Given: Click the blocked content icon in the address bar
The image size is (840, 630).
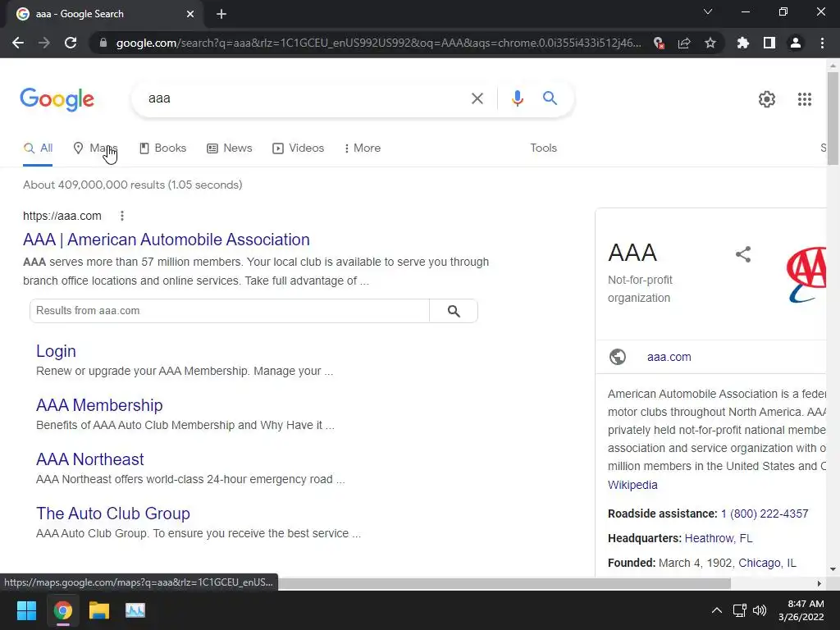Looking at the screenshot, I should (x=659, y=43).
